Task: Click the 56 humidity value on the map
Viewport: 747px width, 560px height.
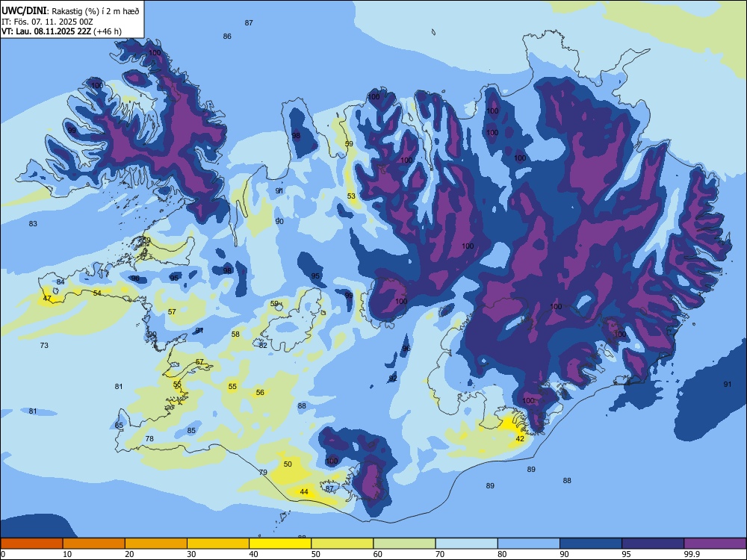Action: pyautogui.click(x=260, y=393)
